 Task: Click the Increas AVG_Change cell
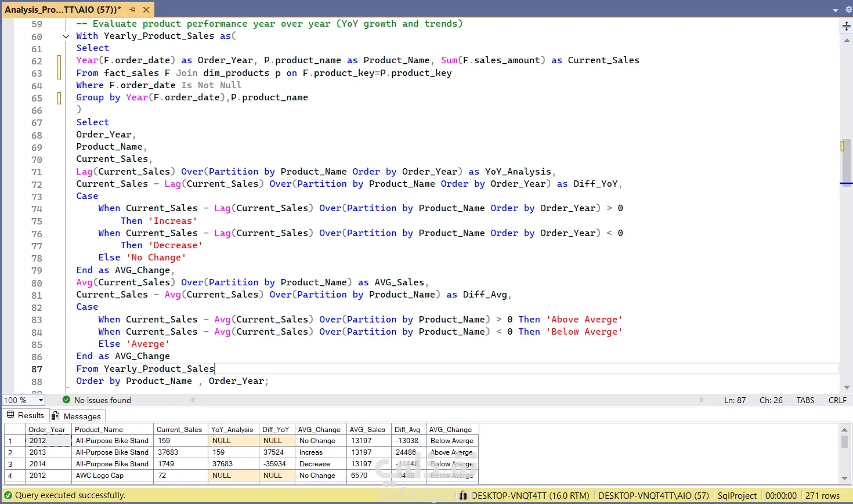click(x=321, y=452)
